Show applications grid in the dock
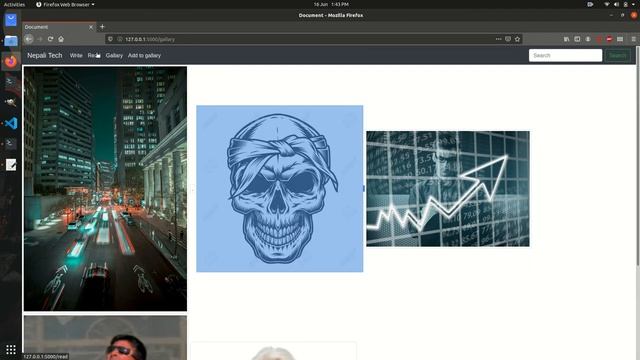 (x=11, y=349)
